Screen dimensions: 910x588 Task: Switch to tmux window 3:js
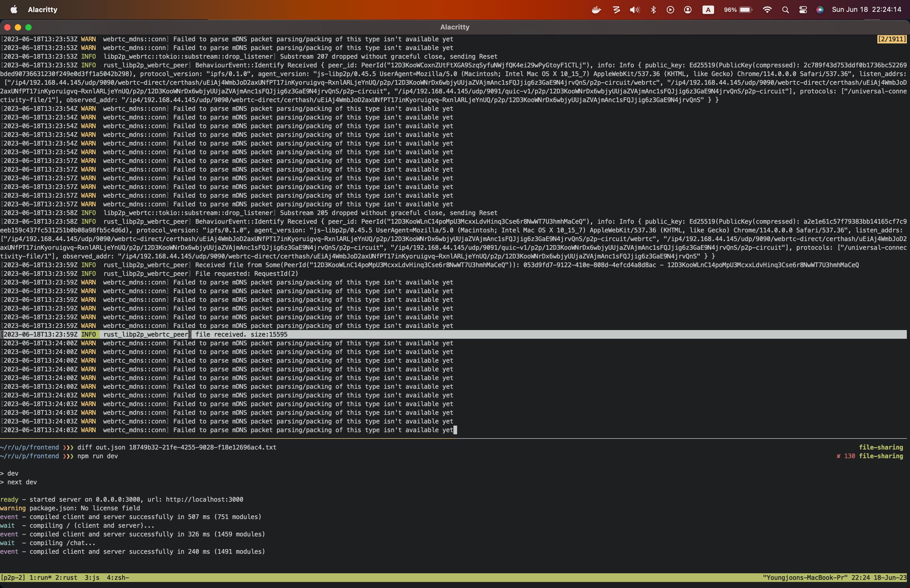pos(92,577)
